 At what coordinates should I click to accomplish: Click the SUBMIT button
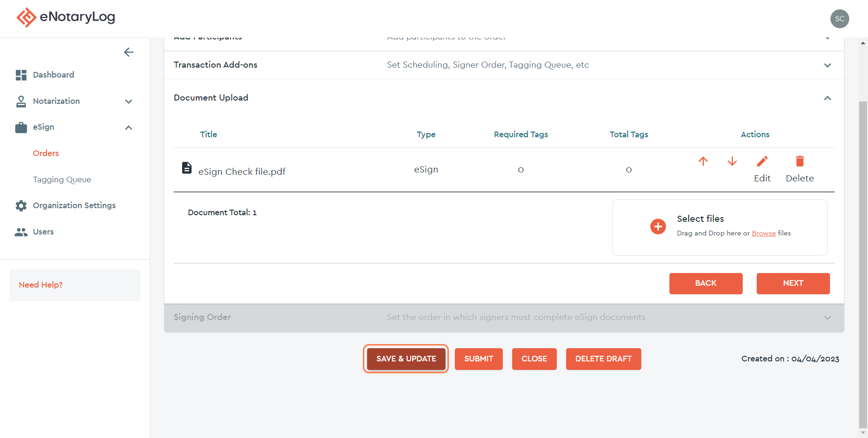coord(479,359)
